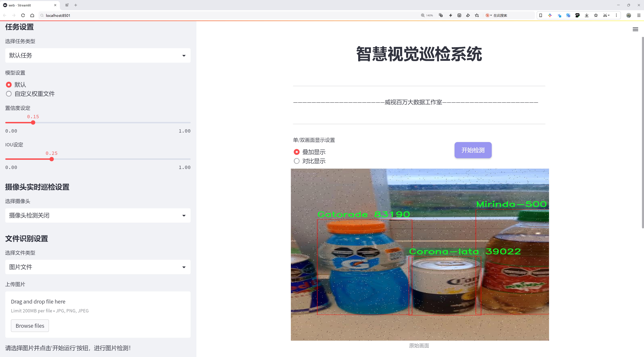Open the browser main hamburger menu

pos(639,15)
